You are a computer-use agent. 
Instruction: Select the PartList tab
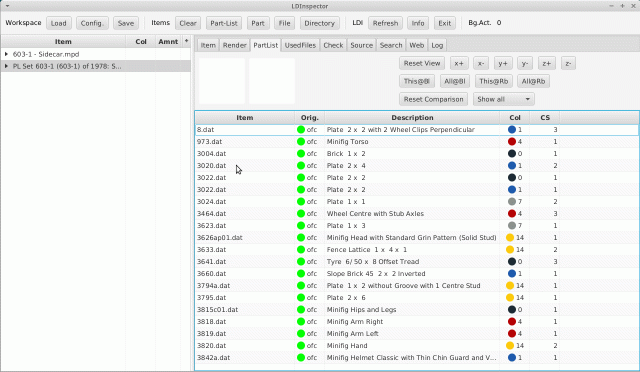(265, 45)
